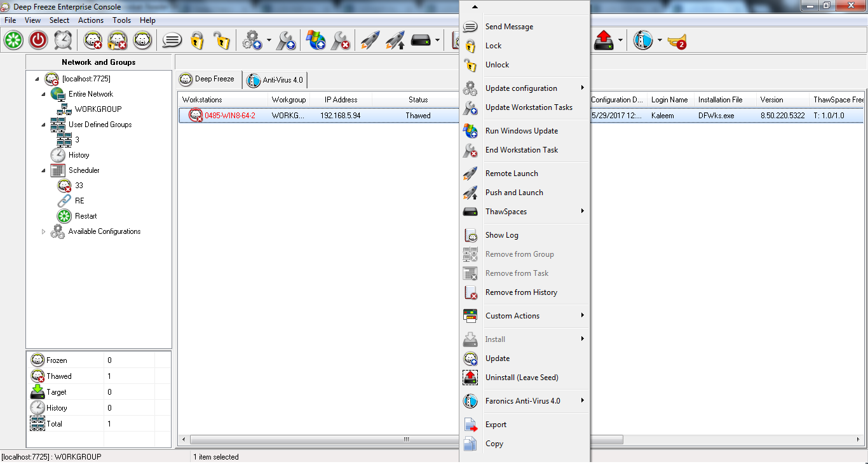
Task: Open dropdown arrow beside Uninstall toolbar icon
Action: pyautogui.click(x=620, y=41)
